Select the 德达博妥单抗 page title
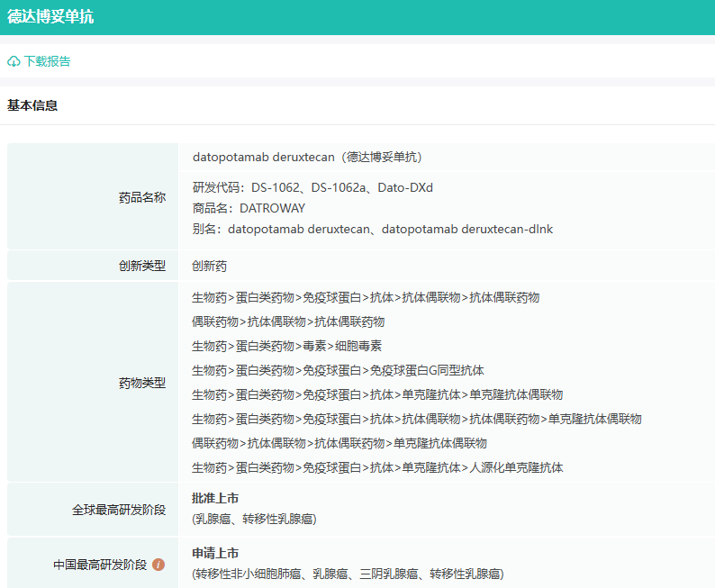This screenshot has height=588, width=715. [50, 17]
